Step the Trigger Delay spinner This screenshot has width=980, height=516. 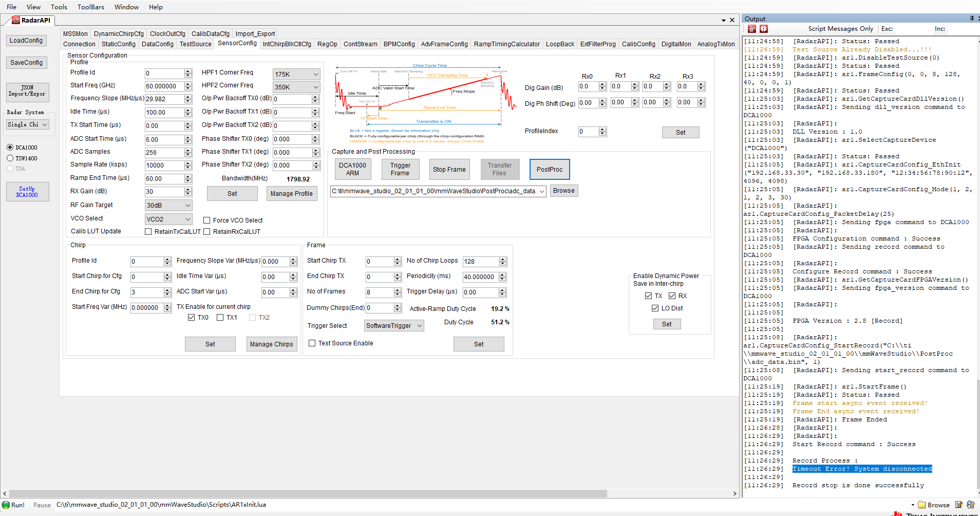pyautogui.click(x=503, y=292)
